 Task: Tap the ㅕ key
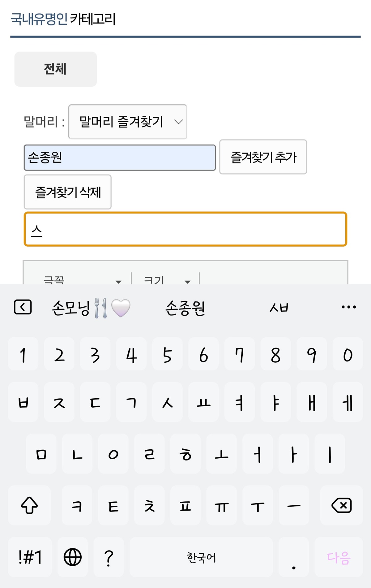pyautogui.click(x=240, y=402)
